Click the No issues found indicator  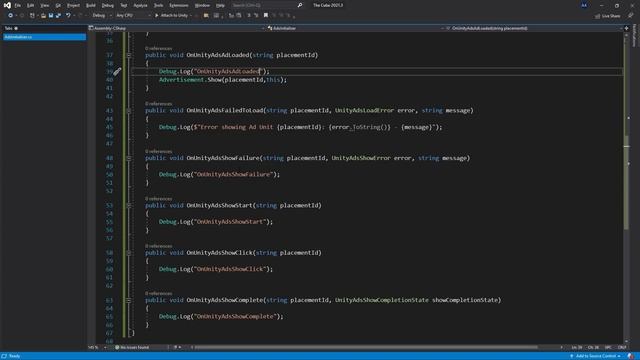[x=132, y=347]
